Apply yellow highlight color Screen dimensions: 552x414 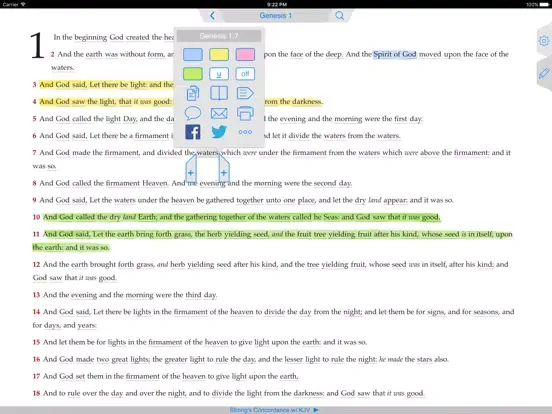pos(219,55)
